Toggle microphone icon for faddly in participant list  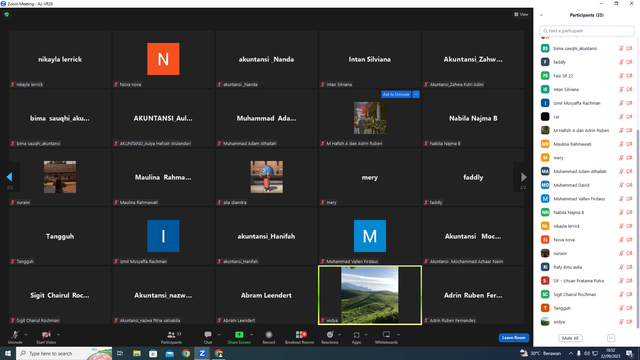click(x=621, y=62)
